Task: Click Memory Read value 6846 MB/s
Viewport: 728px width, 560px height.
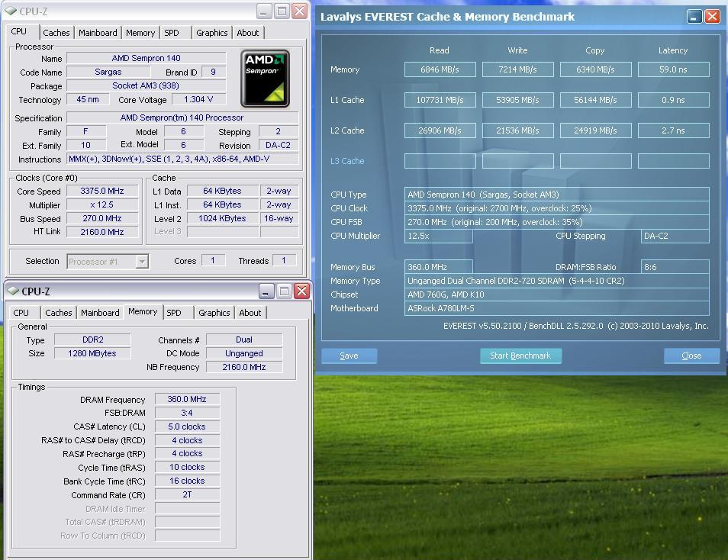Action: coord(440,69)
